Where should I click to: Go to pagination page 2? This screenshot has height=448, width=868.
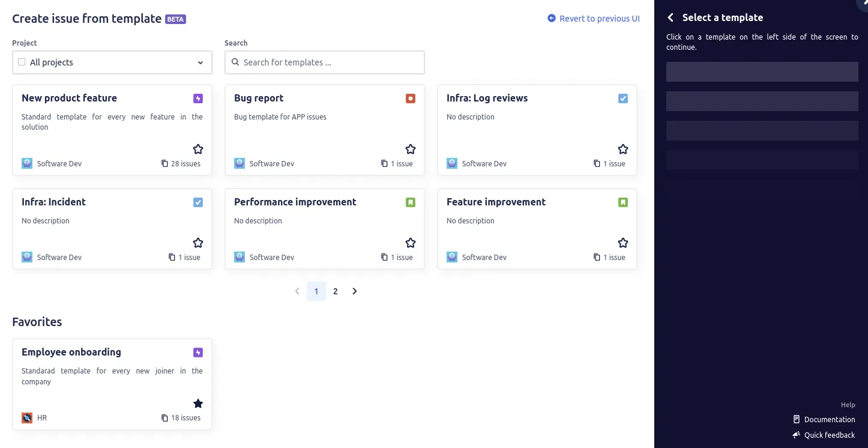pos(336,291)
